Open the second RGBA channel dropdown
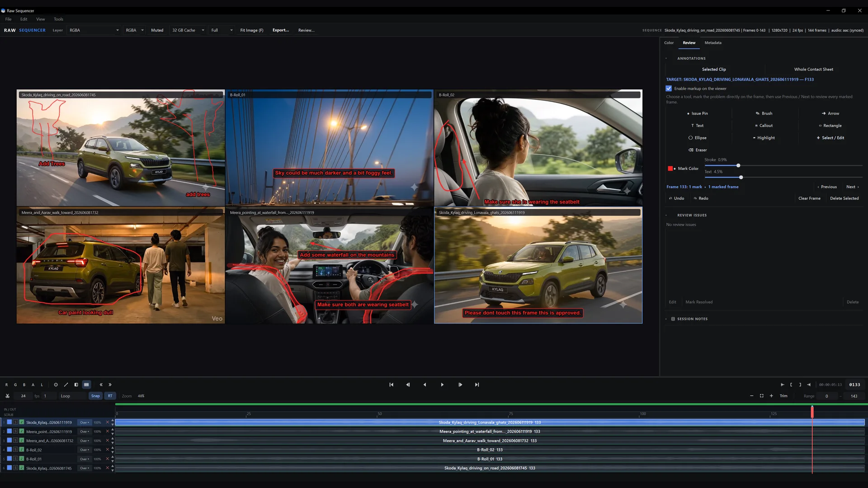868x488 pixels. [134, 30]
